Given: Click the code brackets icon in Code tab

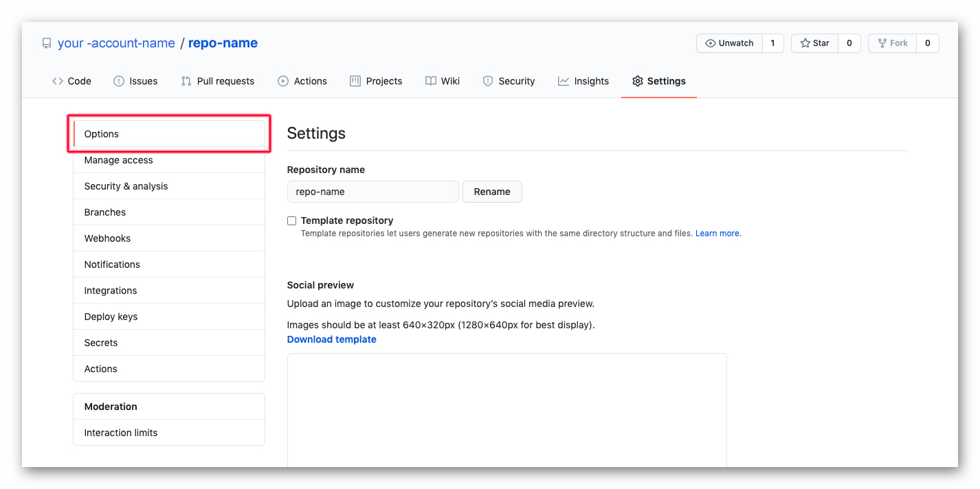Looking at the screenshot, I should pos(58,81).
